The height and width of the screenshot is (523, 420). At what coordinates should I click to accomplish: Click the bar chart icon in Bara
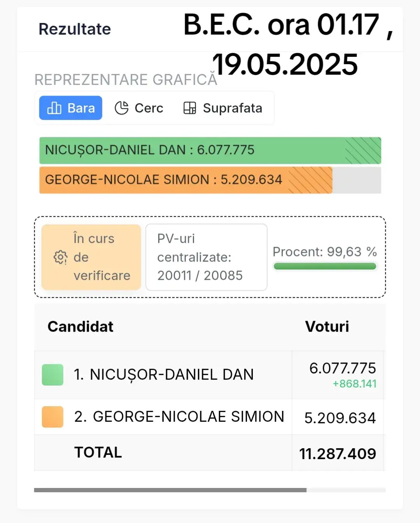(x=54, y=108)
